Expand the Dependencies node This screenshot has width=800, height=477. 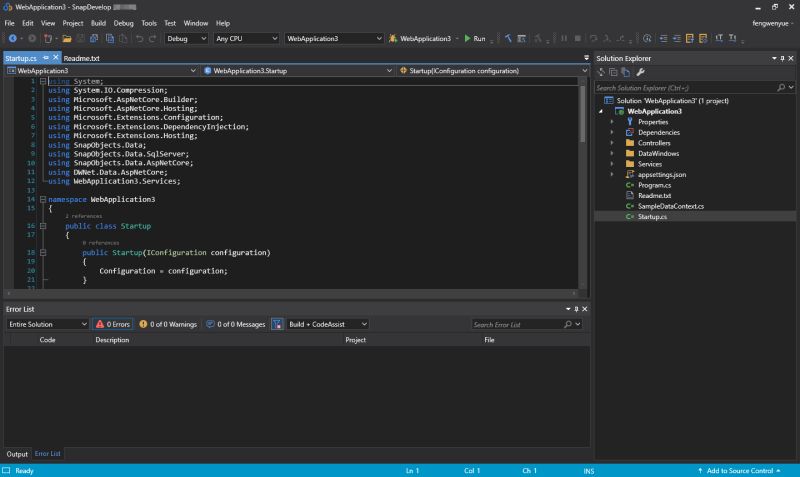coord(612,133)
